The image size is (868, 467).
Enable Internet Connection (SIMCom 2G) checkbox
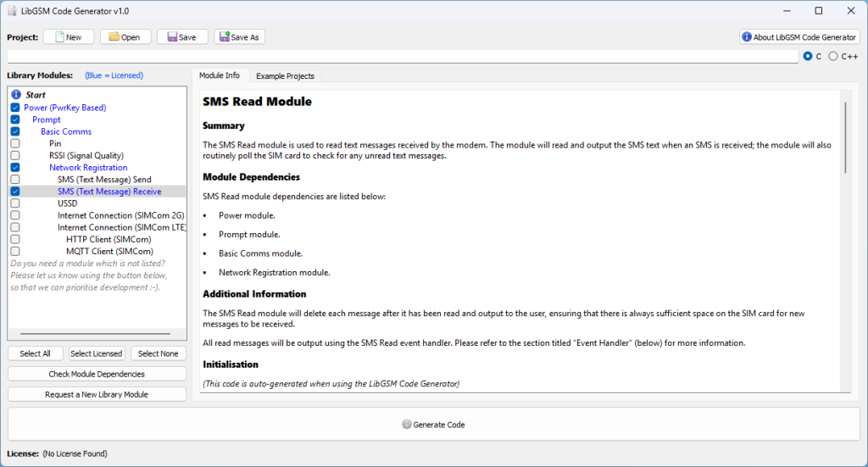[x=15, y=215]
